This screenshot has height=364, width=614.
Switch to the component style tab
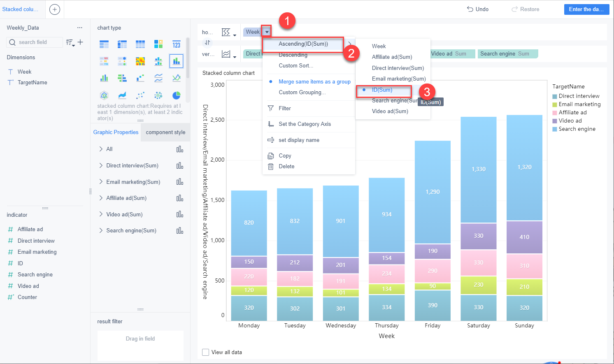pyautogui.click(x=165, y=132)
